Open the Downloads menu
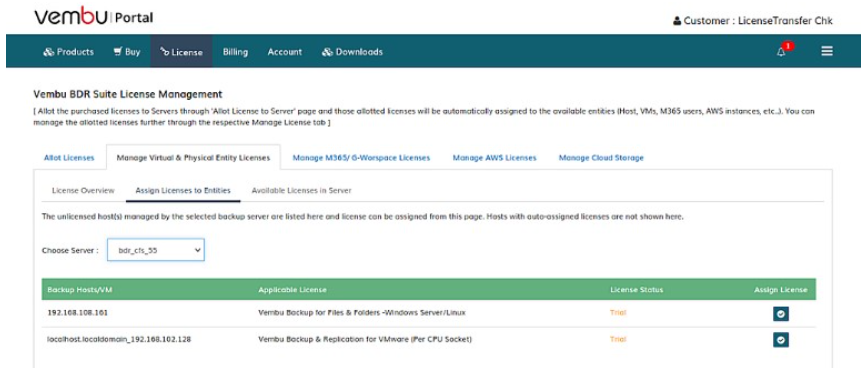 coord(353,52)
